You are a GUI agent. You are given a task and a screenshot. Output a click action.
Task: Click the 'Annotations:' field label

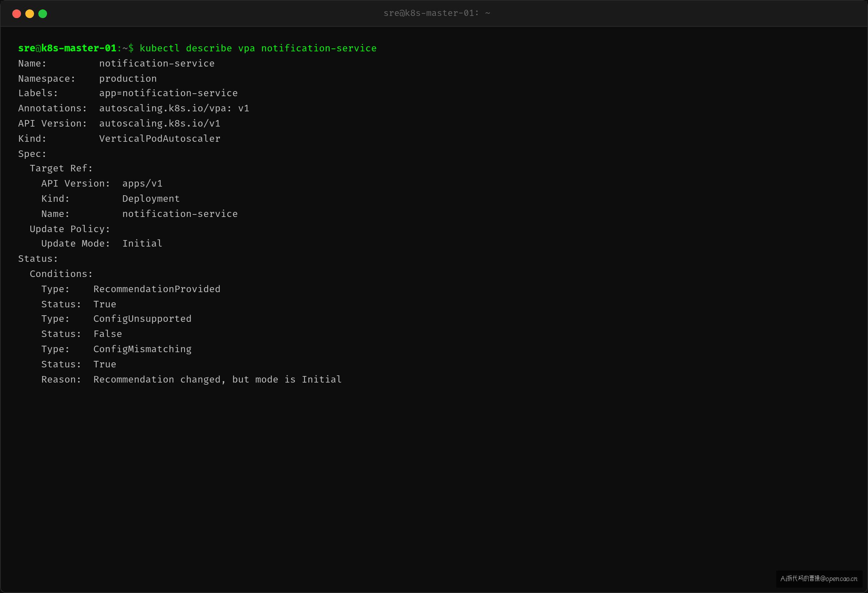tap(52, 108)
